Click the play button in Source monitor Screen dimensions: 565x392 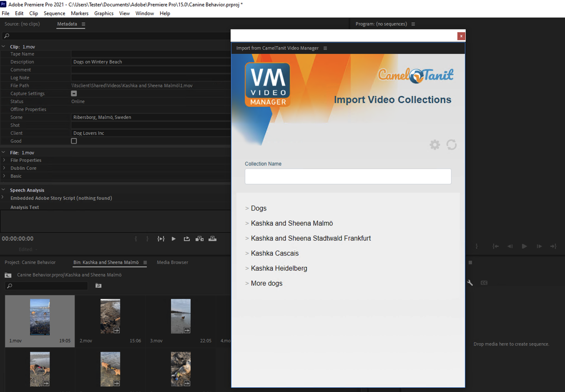pyautogui.click(x=173, y=239)
